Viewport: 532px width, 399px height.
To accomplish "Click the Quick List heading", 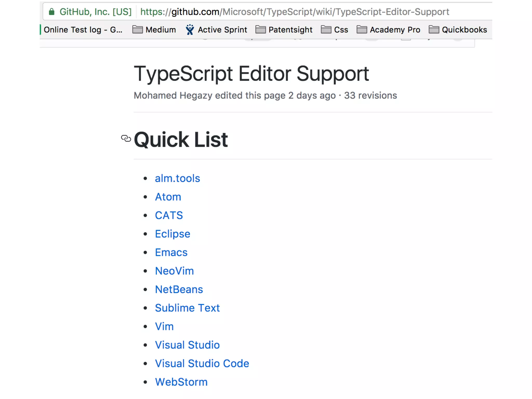I will pyautogui.click(x=181, y=139).
